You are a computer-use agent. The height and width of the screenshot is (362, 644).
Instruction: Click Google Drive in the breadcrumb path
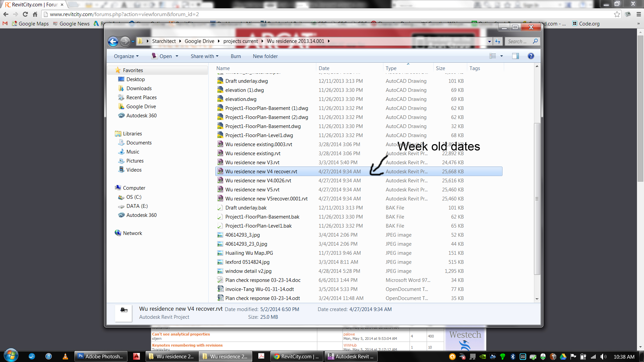[x=199, y=41]
